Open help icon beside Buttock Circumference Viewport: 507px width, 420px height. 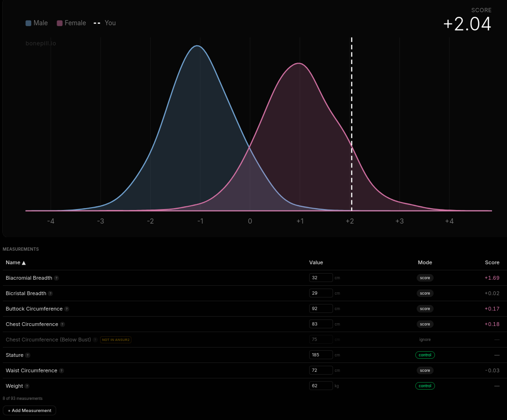click(66, 309)
